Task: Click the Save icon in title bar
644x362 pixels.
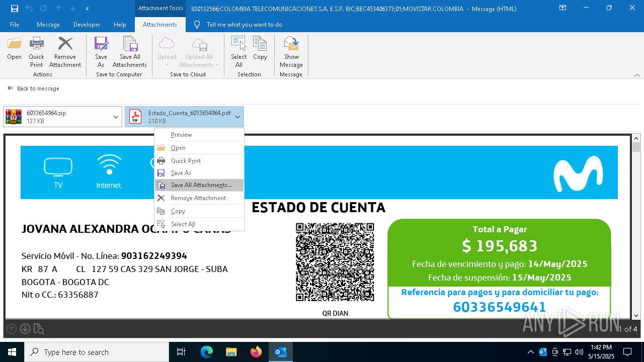Action: point(15,9)
